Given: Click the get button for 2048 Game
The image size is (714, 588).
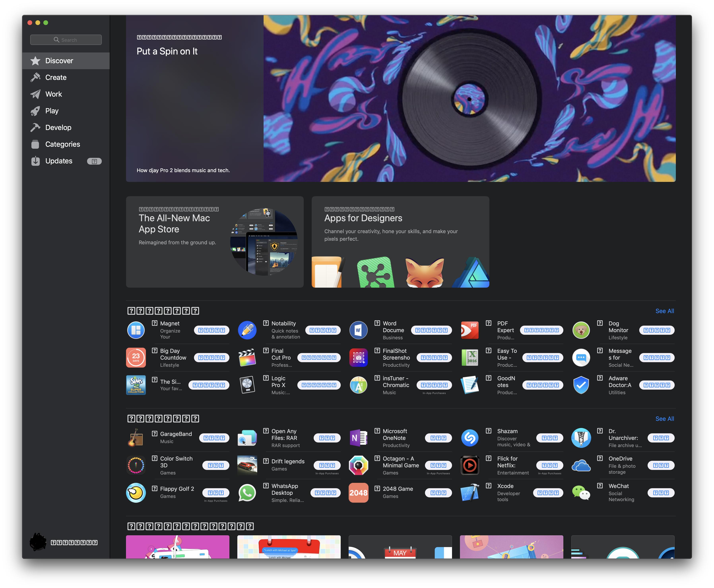Looking at the screenshot, I should pos(438,493).
